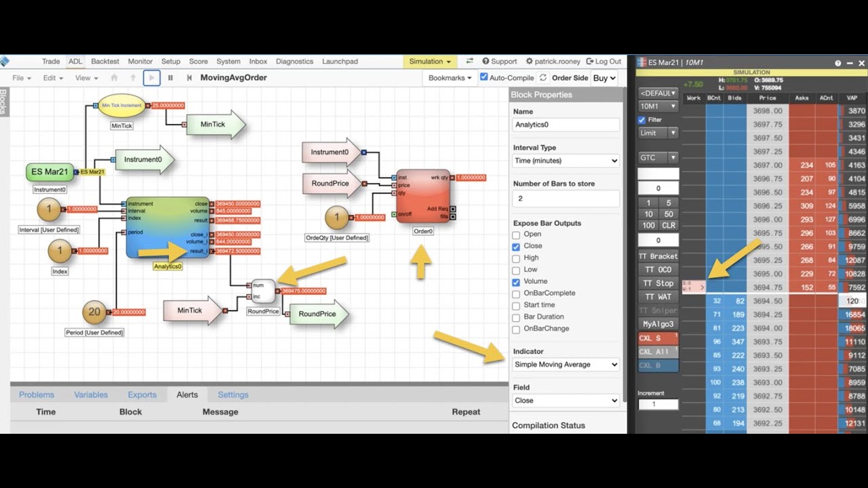Open the Blocks side panel tab
Image resolution: width=868 pixels, height=488 pixels.
3,102
